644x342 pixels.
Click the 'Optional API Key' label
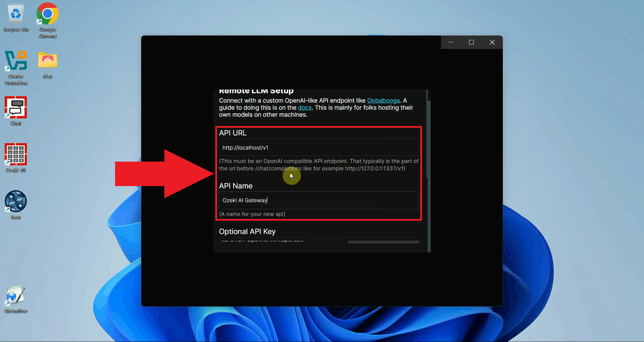247,231
